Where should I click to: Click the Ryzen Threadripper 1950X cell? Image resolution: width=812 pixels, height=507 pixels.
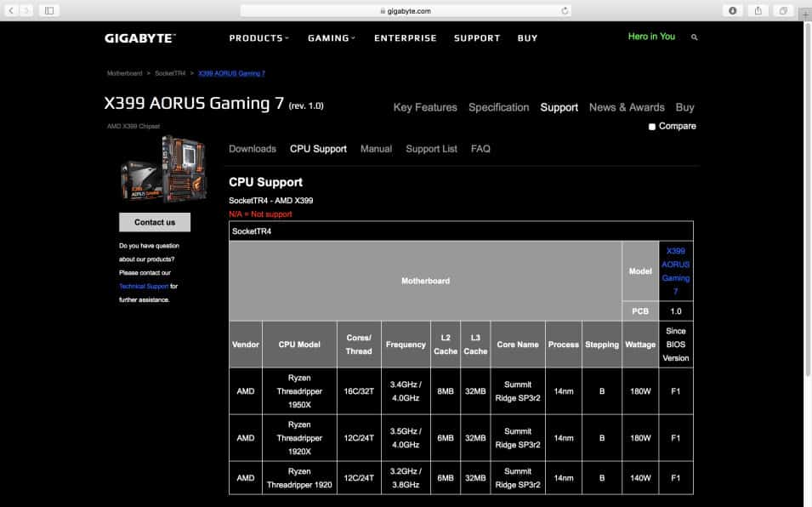coord(299,391)
